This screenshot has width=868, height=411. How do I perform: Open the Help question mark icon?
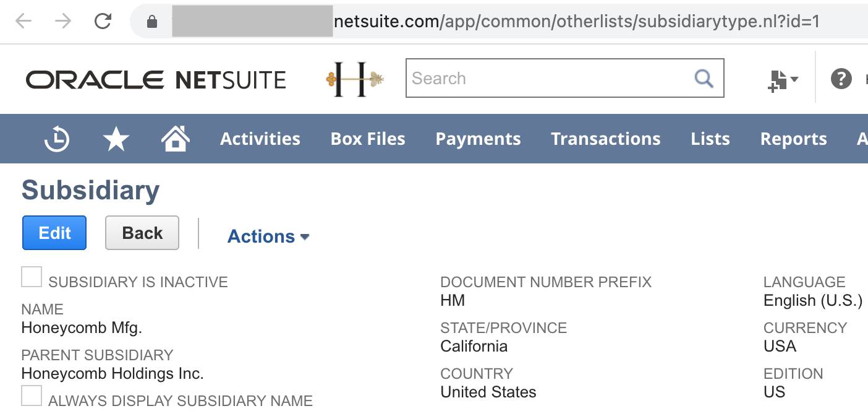coord(841,79)
